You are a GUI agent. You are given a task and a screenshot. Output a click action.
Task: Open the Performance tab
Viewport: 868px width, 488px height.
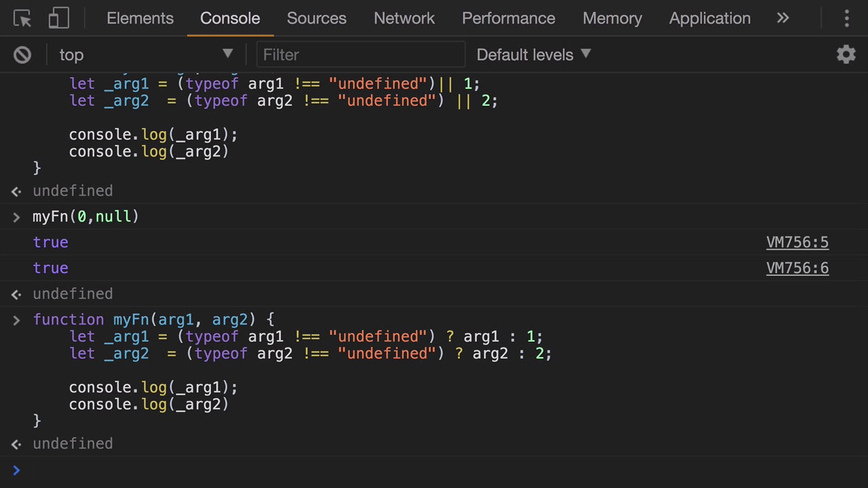click(509, 18)
